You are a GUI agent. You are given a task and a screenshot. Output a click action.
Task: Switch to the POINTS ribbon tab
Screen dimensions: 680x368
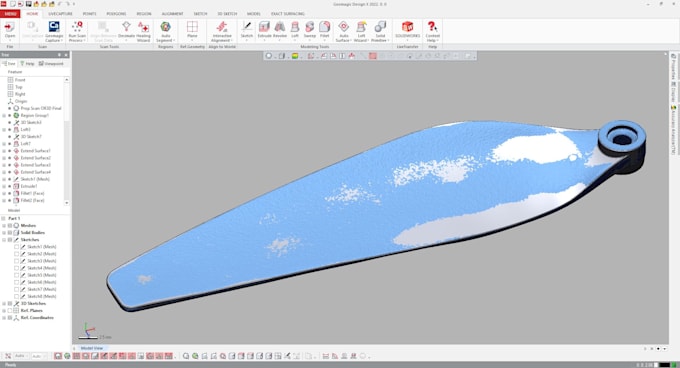click(89, 14)
